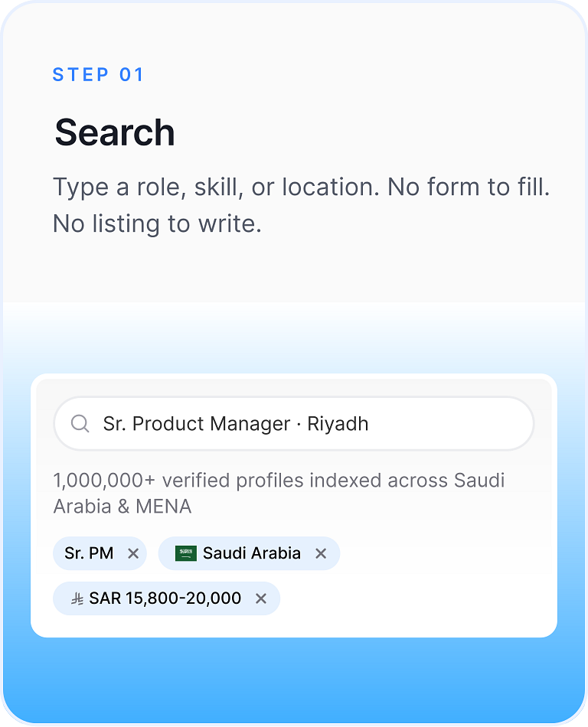Clear the SAR 15,800-20,000 salary filter

(260, 598)
